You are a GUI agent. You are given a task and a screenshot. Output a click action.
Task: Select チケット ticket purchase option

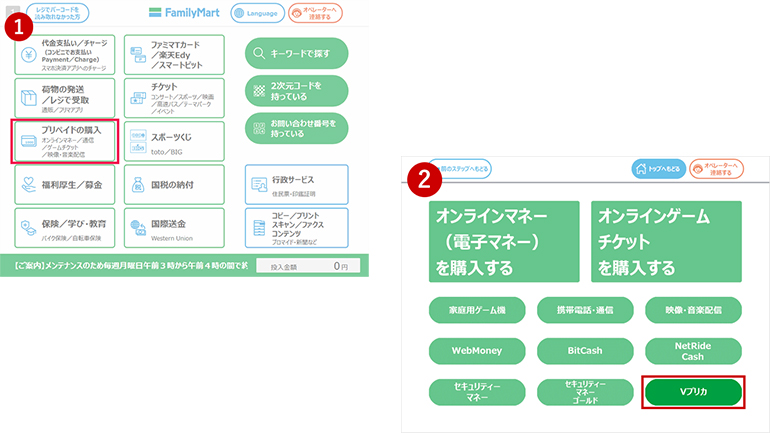point(174,98)
